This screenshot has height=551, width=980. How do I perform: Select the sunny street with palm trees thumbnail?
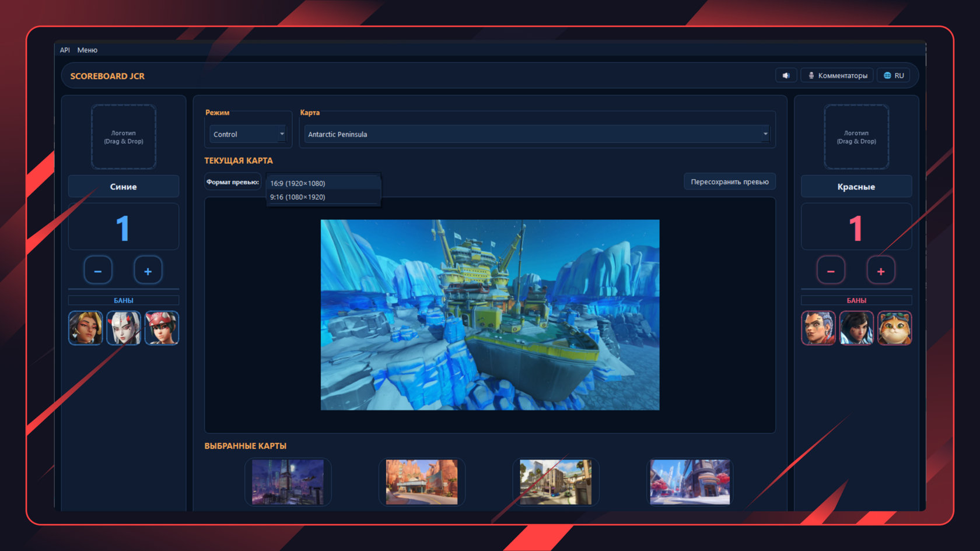click(556, 482)
